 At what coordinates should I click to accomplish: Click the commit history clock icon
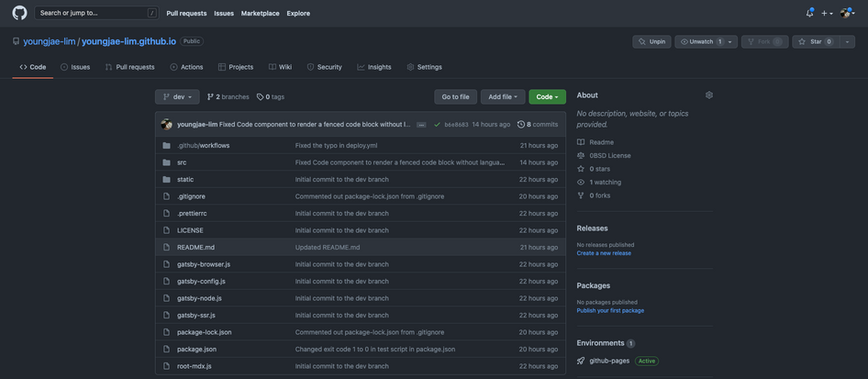(x=521, y=124)
